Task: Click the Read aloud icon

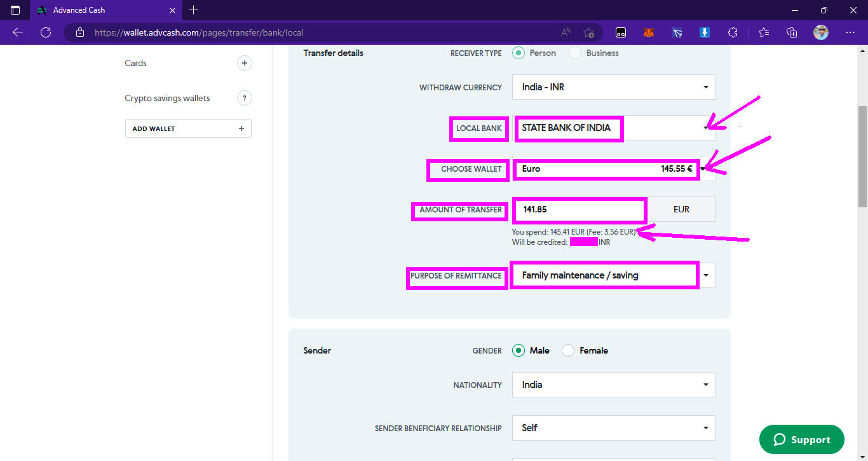Action: click(x=566, y=32)
